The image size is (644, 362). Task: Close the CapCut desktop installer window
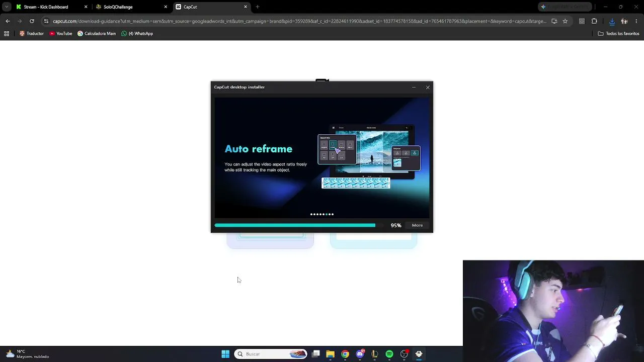tap(428, 87)
